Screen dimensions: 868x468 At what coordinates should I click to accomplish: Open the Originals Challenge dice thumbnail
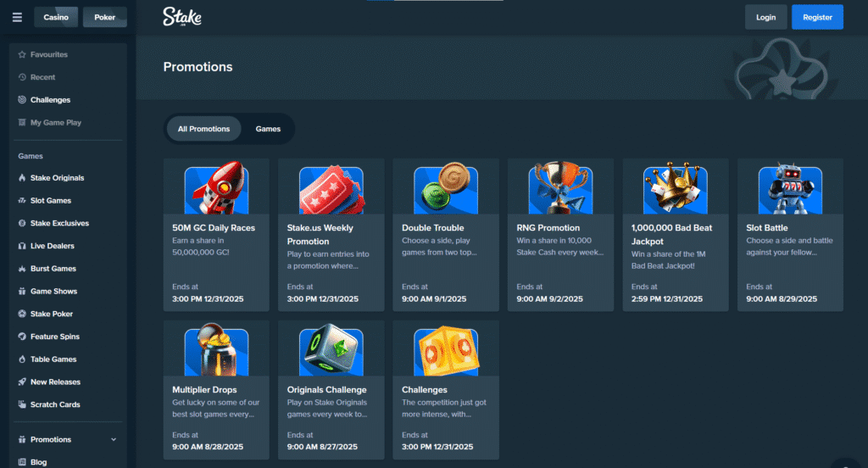tap(331, 350)
